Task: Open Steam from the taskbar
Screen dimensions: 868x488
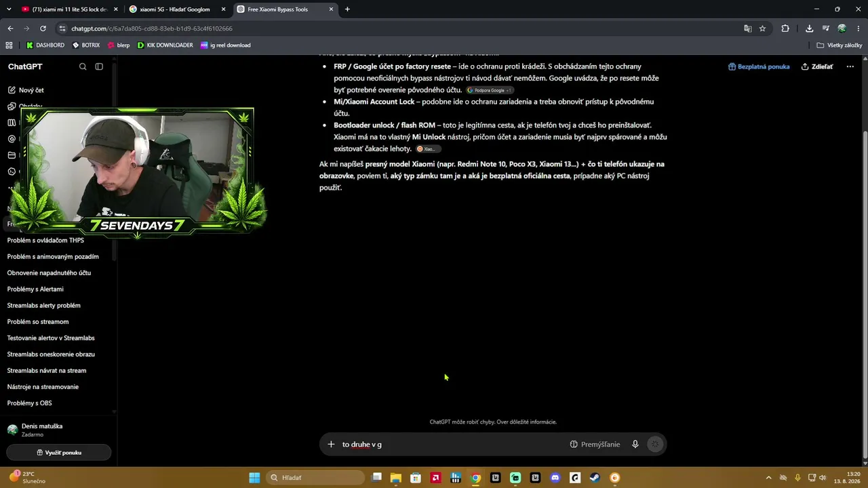Action: coord(595,478)
